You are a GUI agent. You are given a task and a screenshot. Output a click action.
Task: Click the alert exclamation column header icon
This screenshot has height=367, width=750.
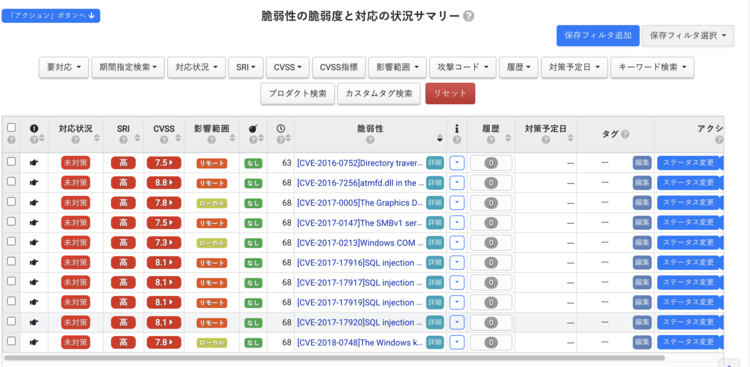click(34, 128)
